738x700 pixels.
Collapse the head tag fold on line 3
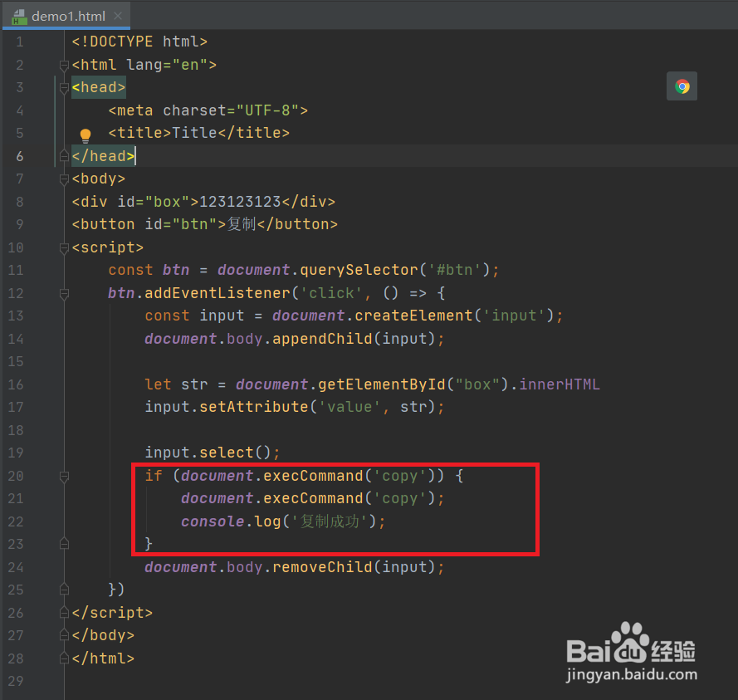65,87
